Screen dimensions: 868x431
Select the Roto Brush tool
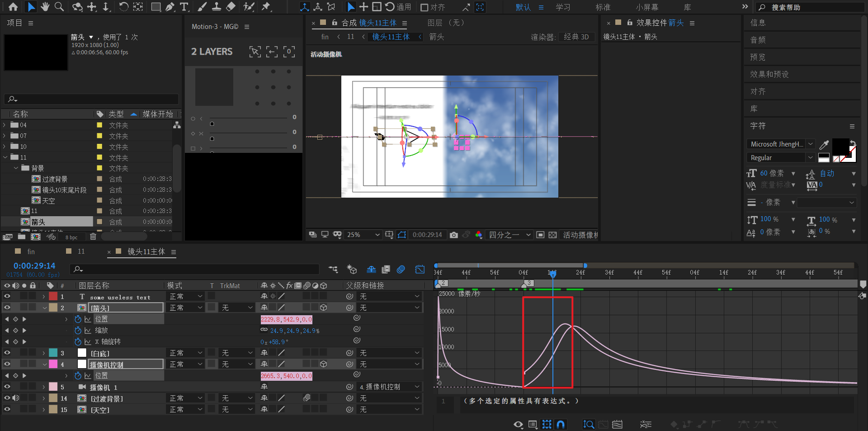249,7
